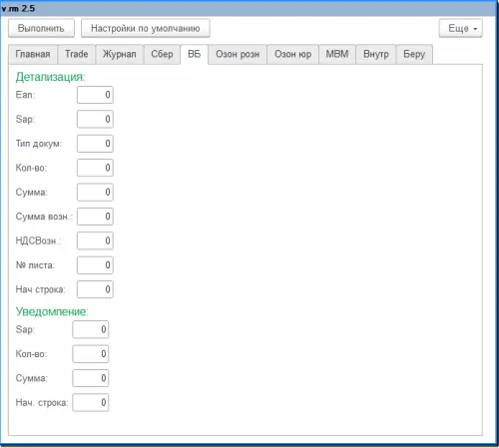Screen dimensions: 499x448
Task: Open the Еще dropdown menu
Action: 461,28
